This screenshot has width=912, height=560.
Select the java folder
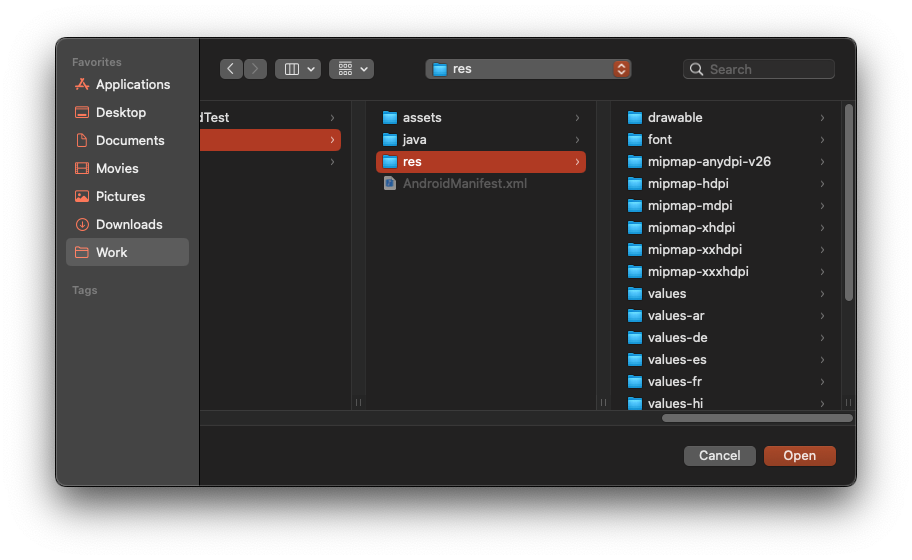click(x=480, y=140)
